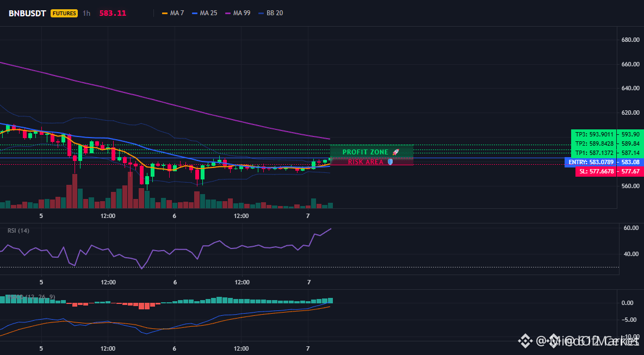The image size is (644, 355).
Task: Toggle the MA 25 legend entry
Action: pos(205,13)
